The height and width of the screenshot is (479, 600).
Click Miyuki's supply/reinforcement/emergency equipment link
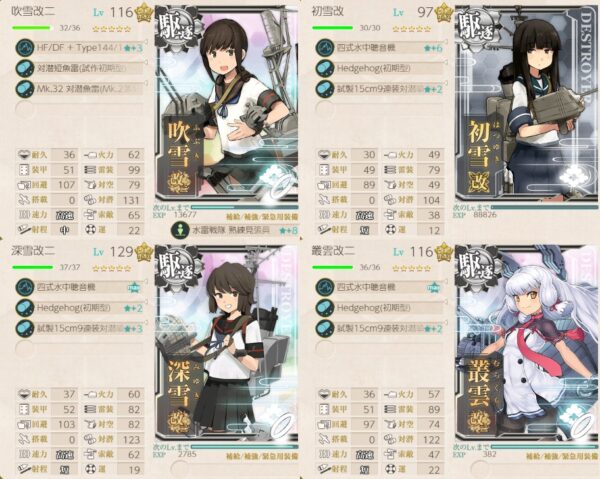[x=262, y=456]
